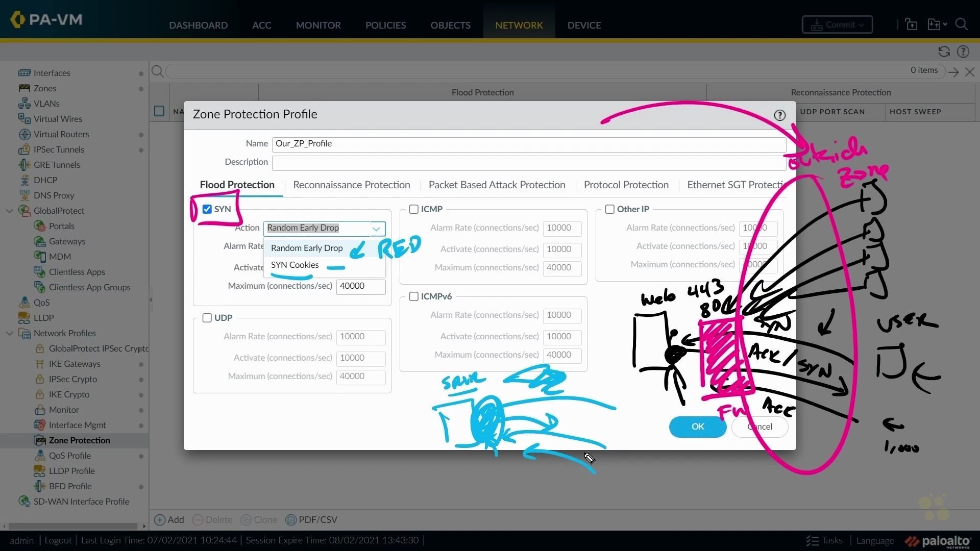The width and height of the screenshot is (980, 551).
Task: Open the Language link in status bar
Action: click(x=875, y=540)
